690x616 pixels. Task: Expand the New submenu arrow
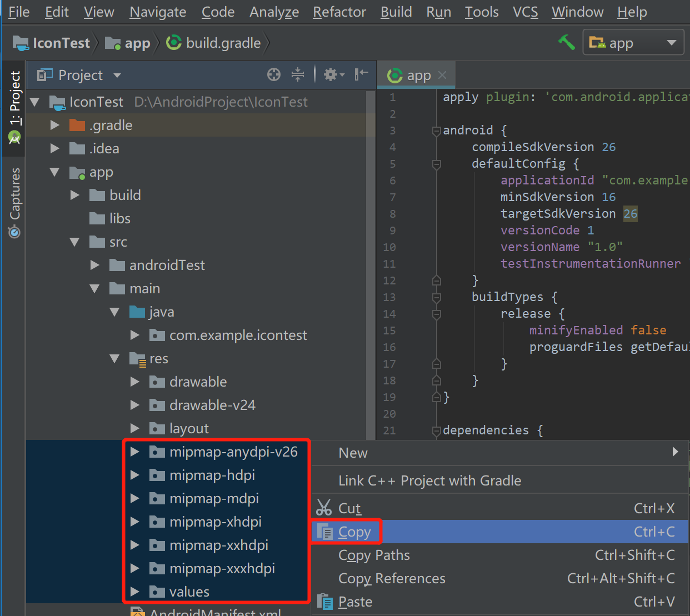point(675,452)
